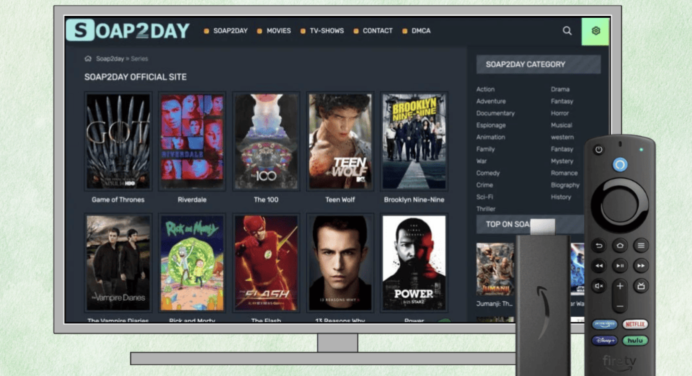Select the Mystery category
Image resolution: width=692 pixels, height=376 pixels.
[562, 161]
